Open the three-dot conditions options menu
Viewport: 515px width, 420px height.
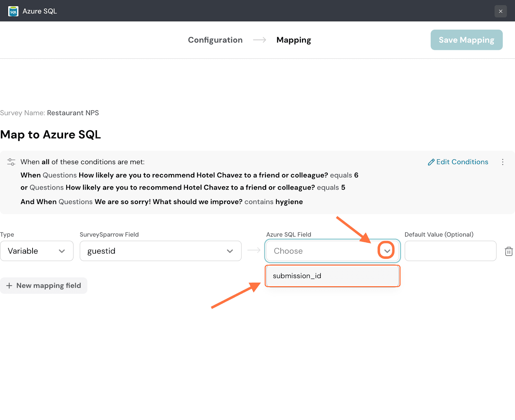[x=502, y=162]
